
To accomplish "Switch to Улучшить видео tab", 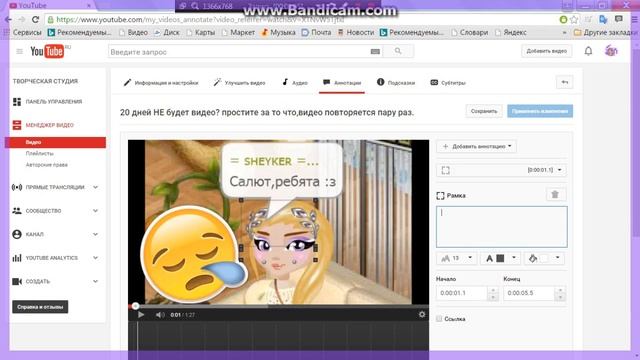I will (239, 82).
